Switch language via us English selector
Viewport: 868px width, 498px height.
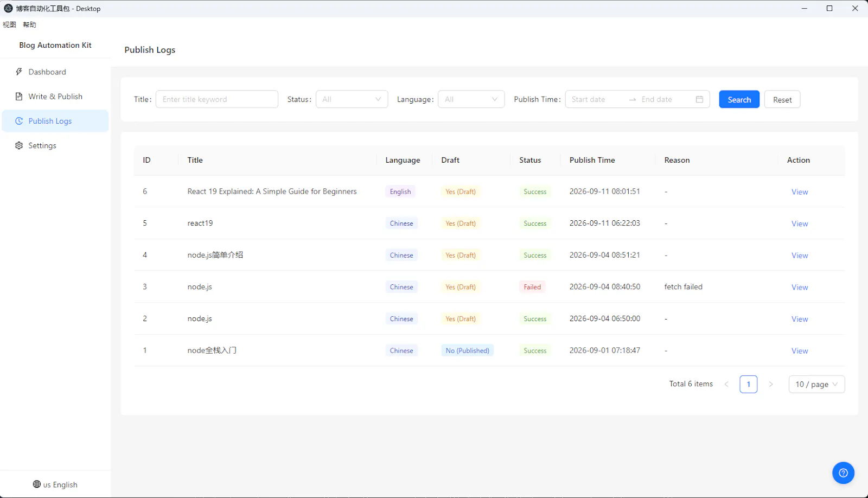pos(55,484)
